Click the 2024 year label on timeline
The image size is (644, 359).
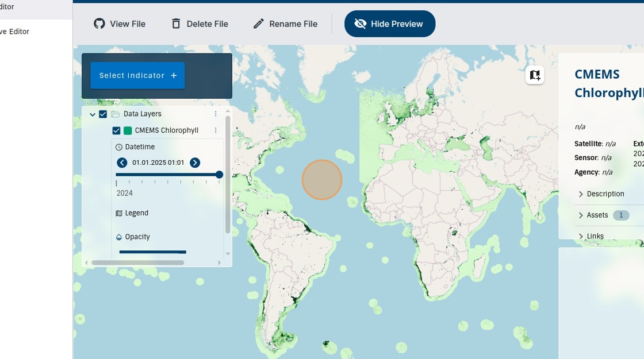click(124, 193)
